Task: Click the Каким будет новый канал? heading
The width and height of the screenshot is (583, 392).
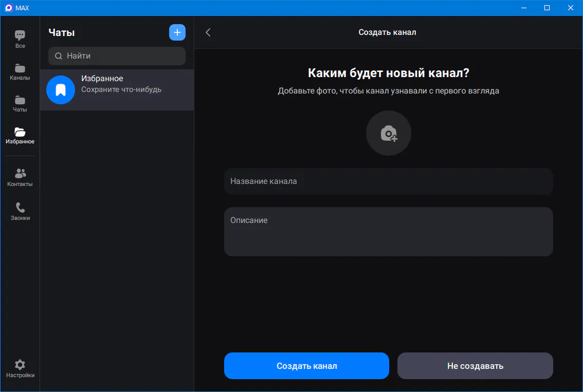Action: 389,73
